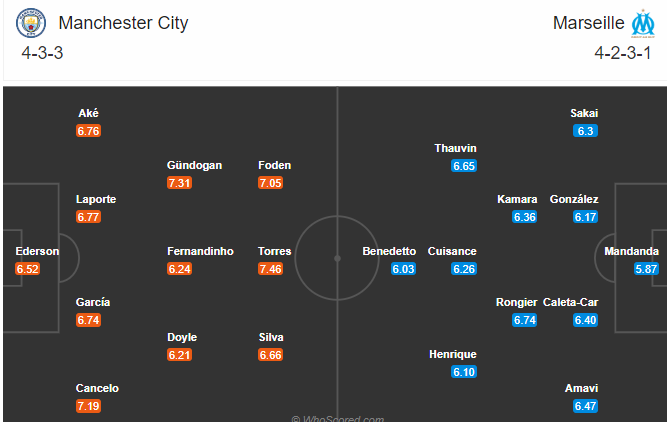Click Torres's 7.46 rating badge
This screenshot has width=667, height=422.
coord(271,269)
